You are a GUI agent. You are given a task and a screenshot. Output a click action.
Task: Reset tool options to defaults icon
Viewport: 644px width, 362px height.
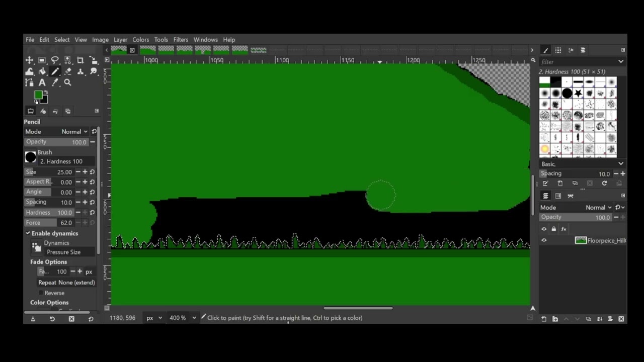click(91, 319)
